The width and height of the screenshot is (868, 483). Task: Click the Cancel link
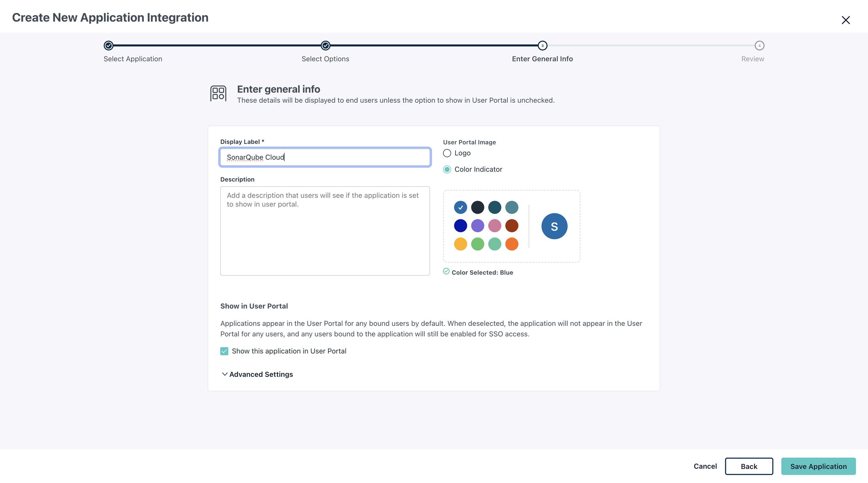[x=705, y=466]
